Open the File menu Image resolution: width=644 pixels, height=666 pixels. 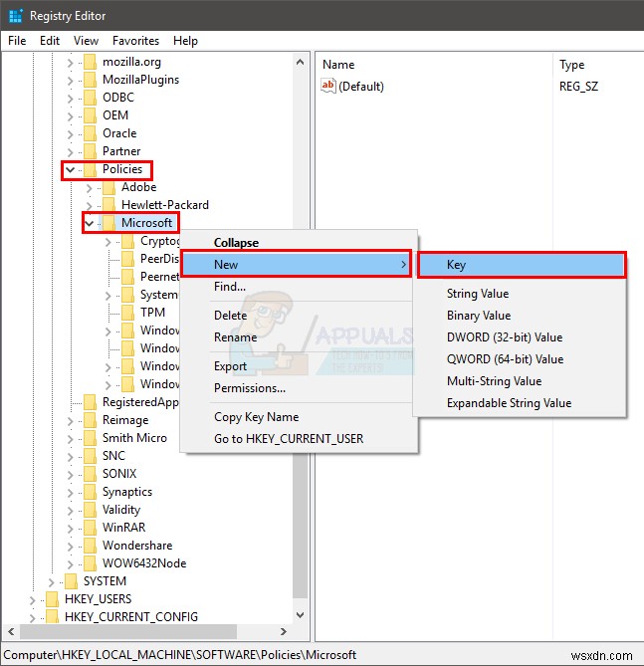[17, 41]
